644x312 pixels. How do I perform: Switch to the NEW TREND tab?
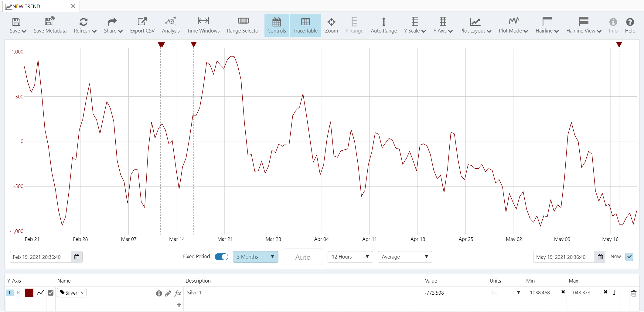[x=26, y=6]
